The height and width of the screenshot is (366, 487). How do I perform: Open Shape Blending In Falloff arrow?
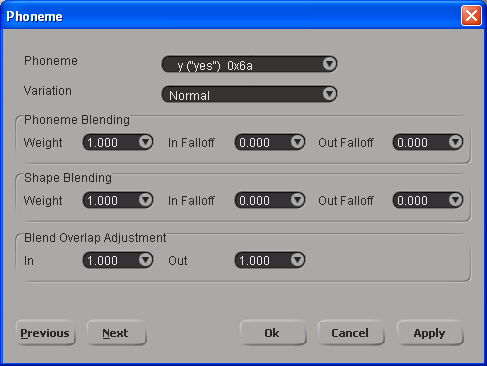point(297,200)
